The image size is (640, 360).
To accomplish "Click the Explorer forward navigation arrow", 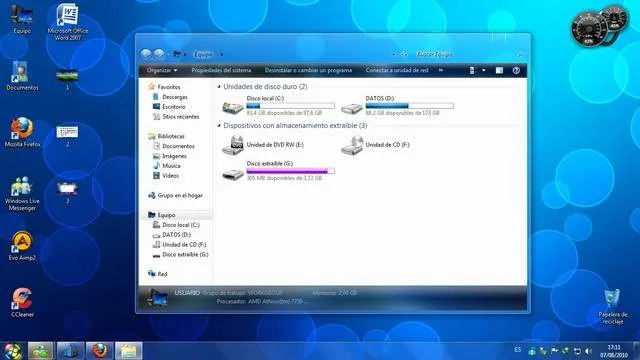I will (x=159, y=53).
